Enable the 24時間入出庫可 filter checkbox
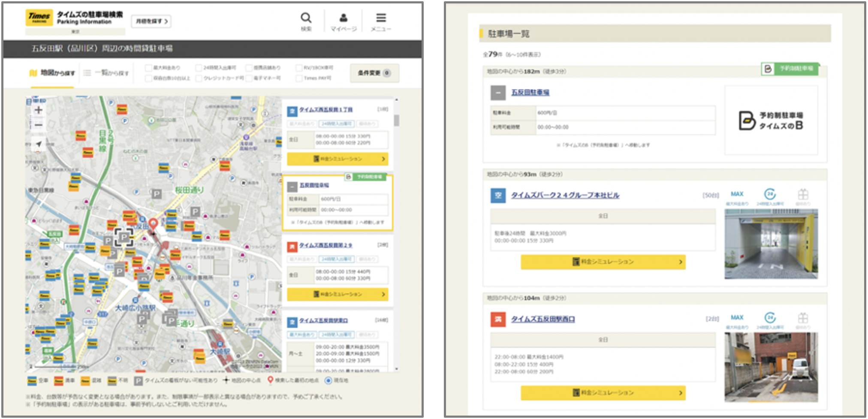 [199, 68]
